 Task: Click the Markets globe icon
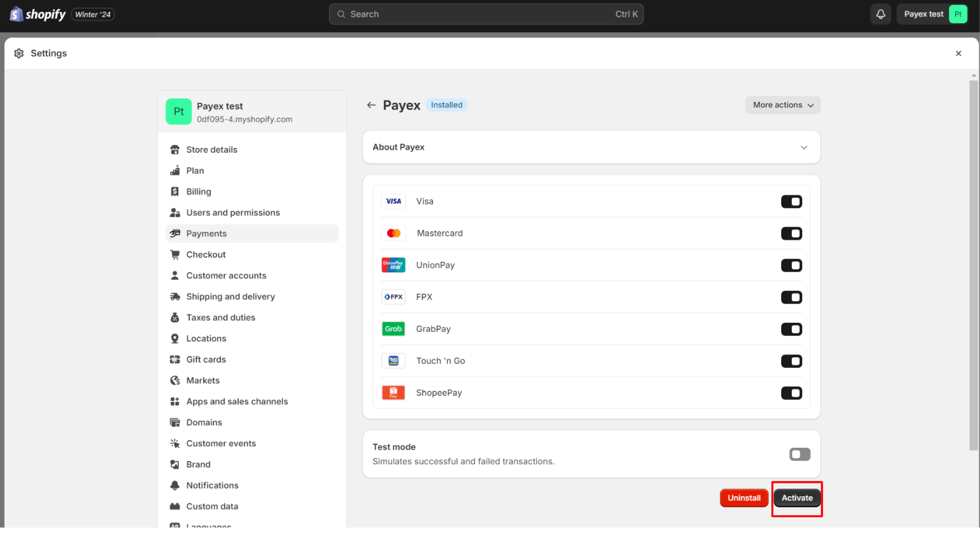[x=175, y=381]
